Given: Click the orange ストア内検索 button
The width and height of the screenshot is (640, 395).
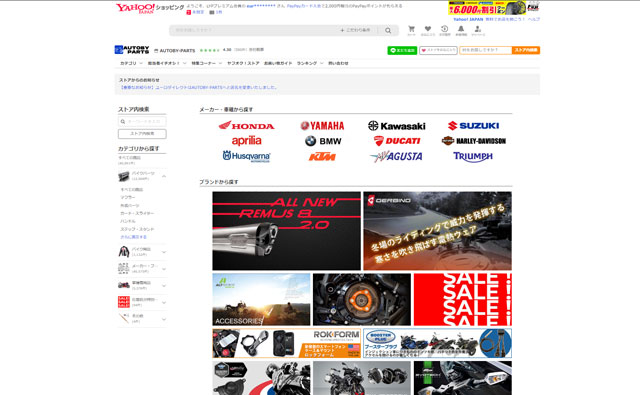Looking at the screenshot, I should [526, 50].
